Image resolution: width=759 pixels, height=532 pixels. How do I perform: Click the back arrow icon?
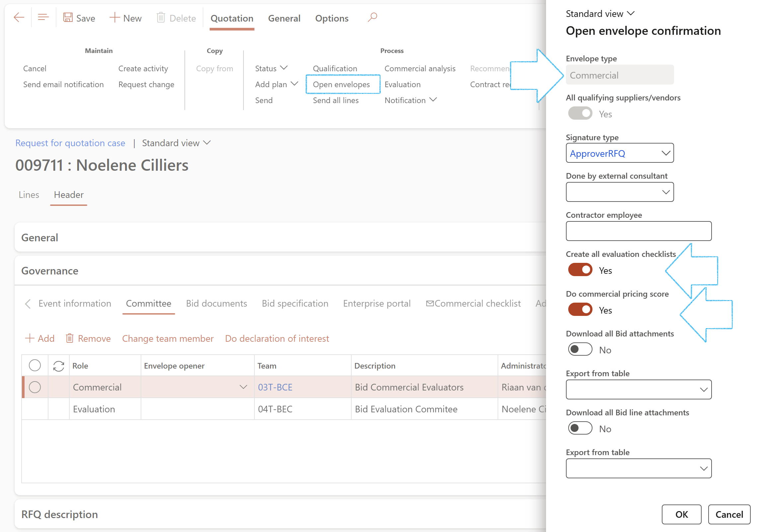pos(19,18)
